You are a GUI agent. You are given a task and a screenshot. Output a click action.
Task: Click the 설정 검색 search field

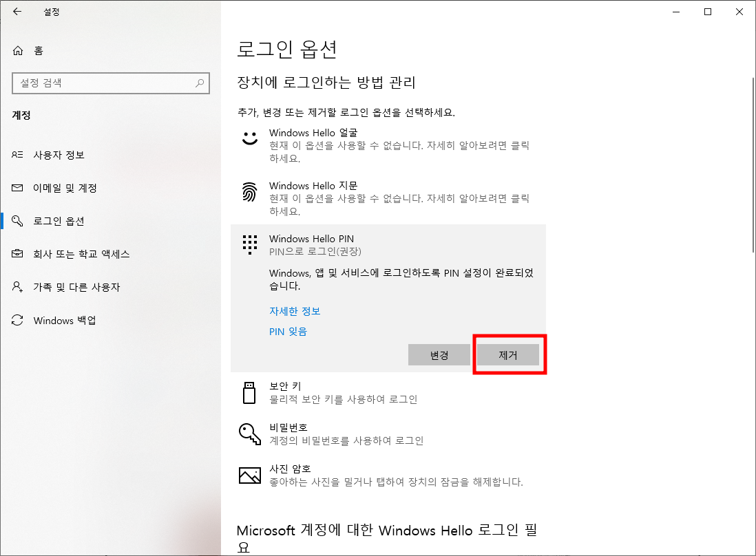110,83
